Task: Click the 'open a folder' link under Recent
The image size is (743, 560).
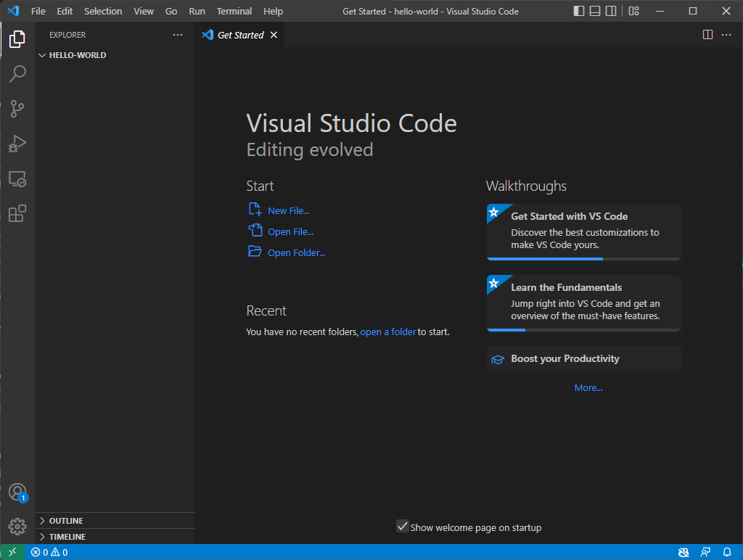Action: coord(387,332)
